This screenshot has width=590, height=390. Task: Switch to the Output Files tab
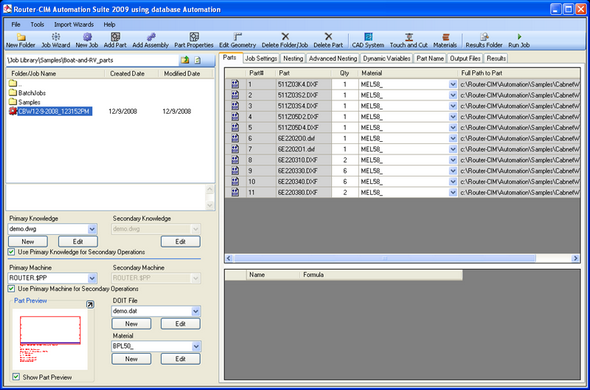(465, 58)
